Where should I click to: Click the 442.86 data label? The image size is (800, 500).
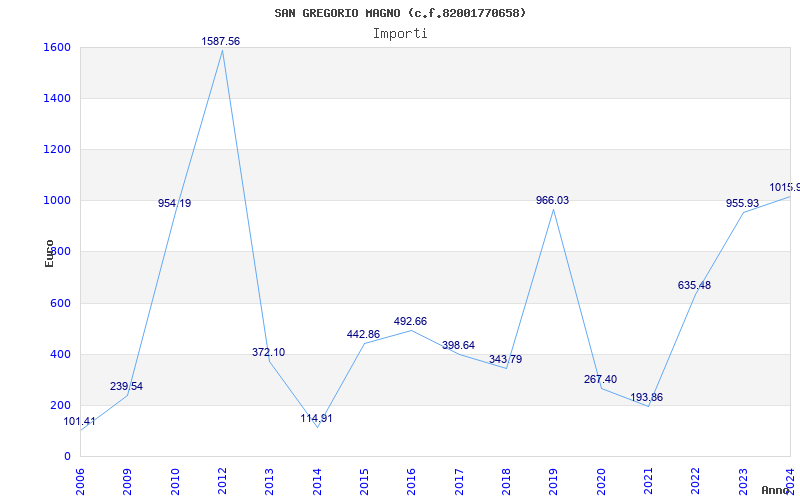tap(363, 334)
